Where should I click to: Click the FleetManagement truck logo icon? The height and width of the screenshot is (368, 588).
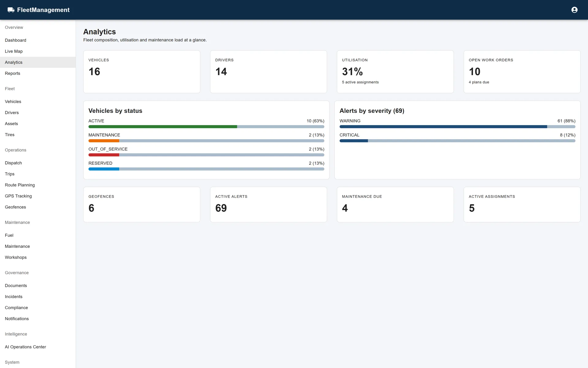point(11,10)
